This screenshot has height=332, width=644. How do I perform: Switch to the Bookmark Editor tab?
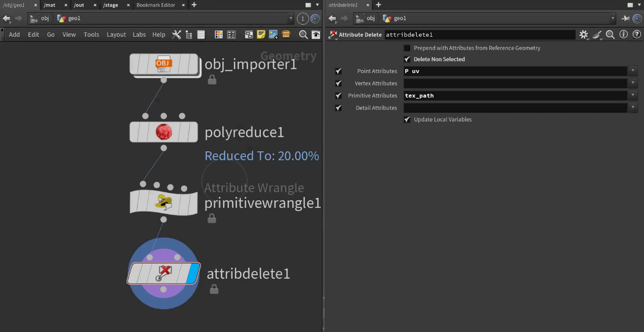(x=156, y=5)
